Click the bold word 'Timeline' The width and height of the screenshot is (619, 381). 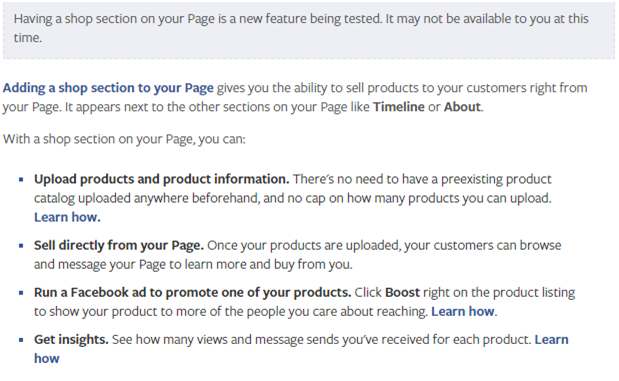399,107
